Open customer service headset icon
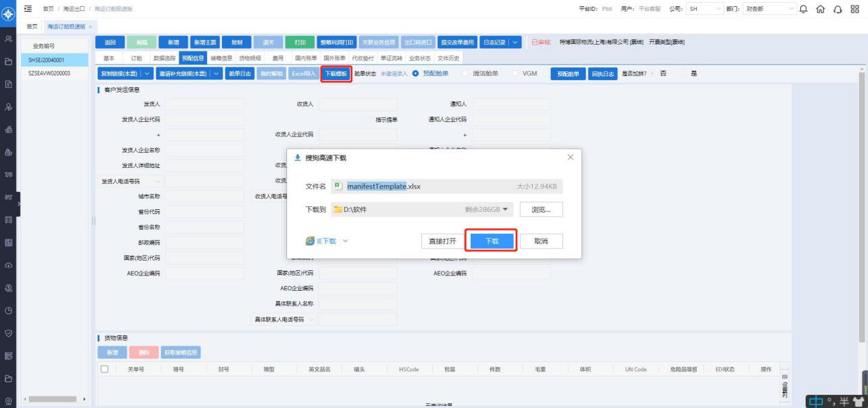Screen dimensions: 868x408 click(836, 9)
